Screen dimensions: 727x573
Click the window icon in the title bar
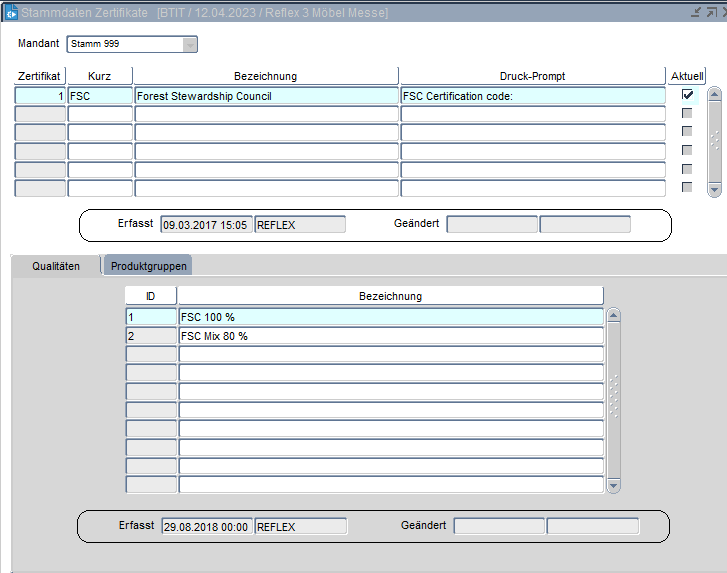[x=12, y=12]
